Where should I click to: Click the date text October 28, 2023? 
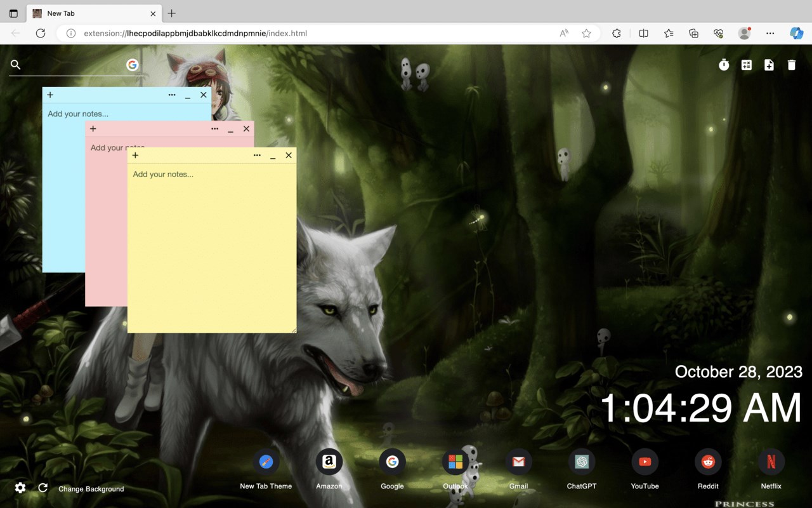tap(738, 371)
